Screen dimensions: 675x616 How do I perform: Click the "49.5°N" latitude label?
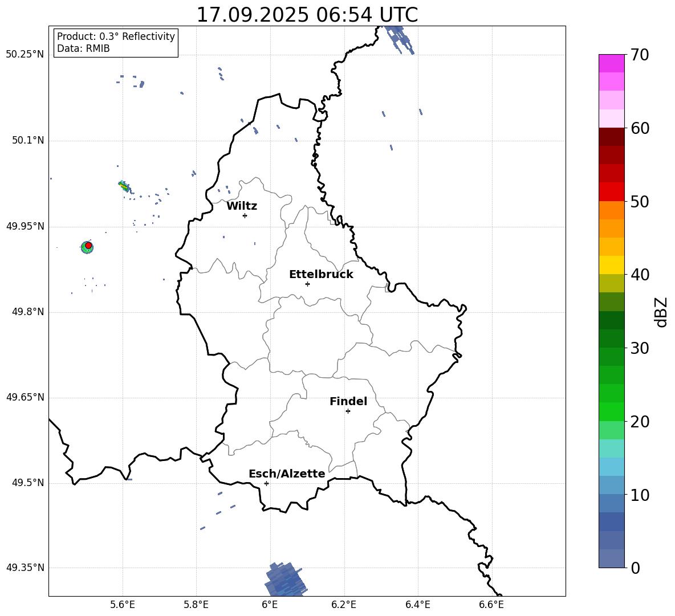coord(28,483)
